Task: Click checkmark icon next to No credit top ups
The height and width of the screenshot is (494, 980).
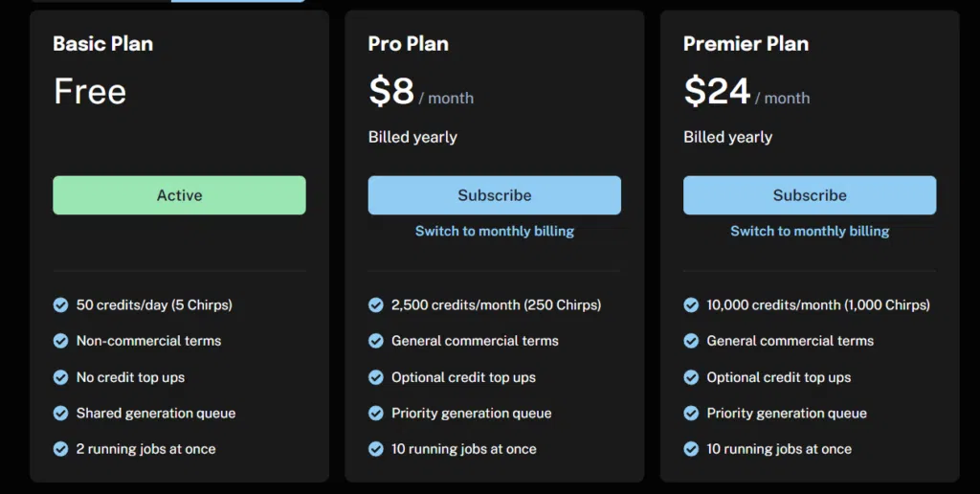Action: pyautogui.click(x=60, y=377)
